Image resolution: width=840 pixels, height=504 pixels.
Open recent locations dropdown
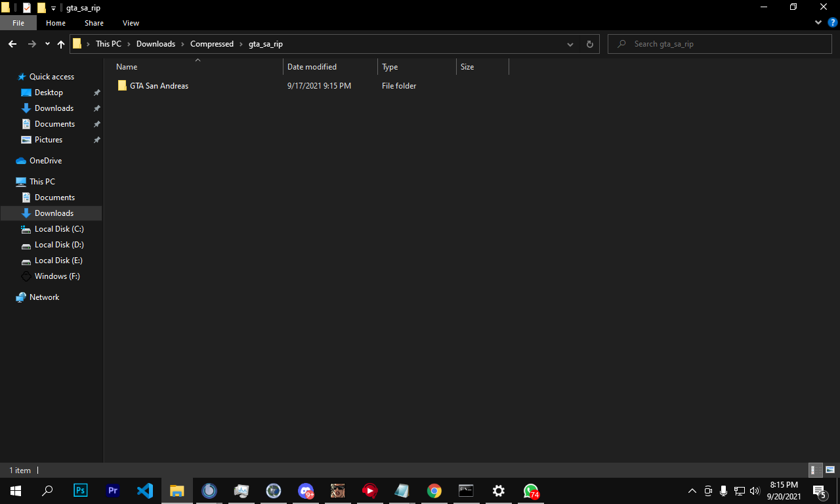tap(47, 44)
